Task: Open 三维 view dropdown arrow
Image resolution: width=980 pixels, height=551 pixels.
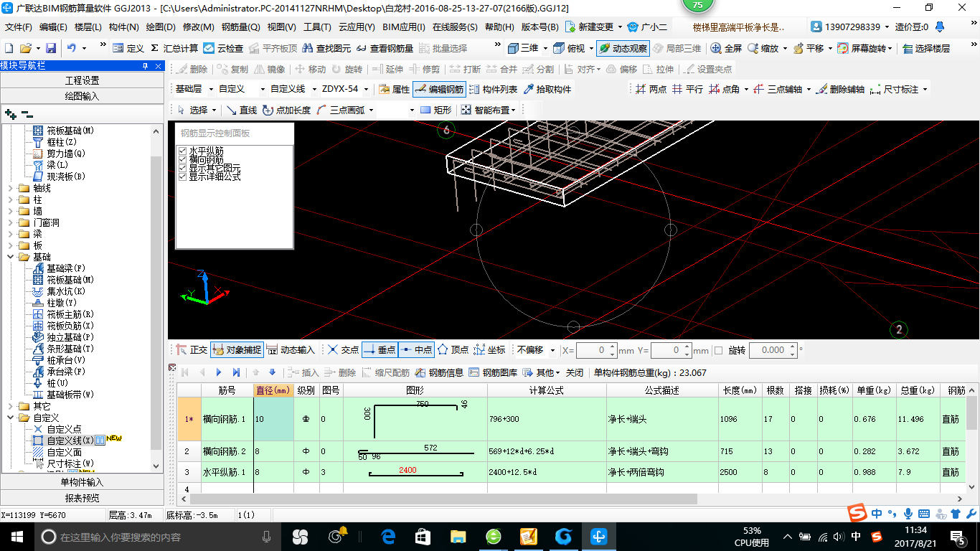Action: (x=545, y=48)
